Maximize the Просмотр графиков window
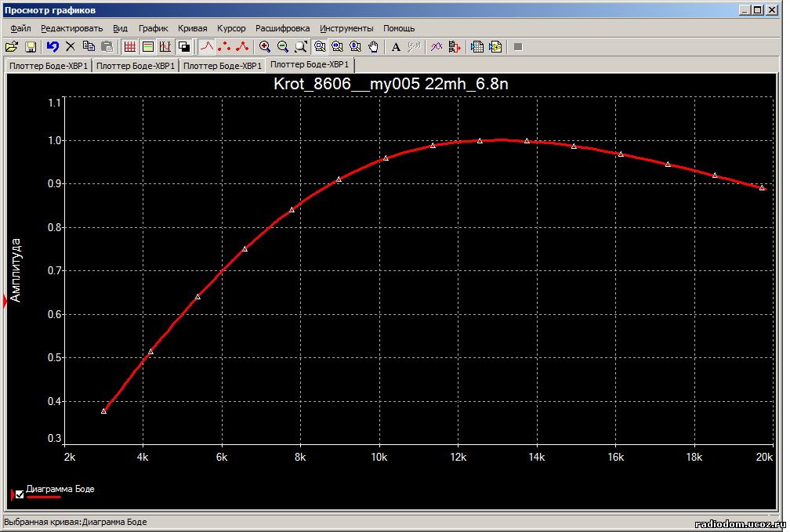The height and width of the screenshot is (532, 790). point(759,10)
